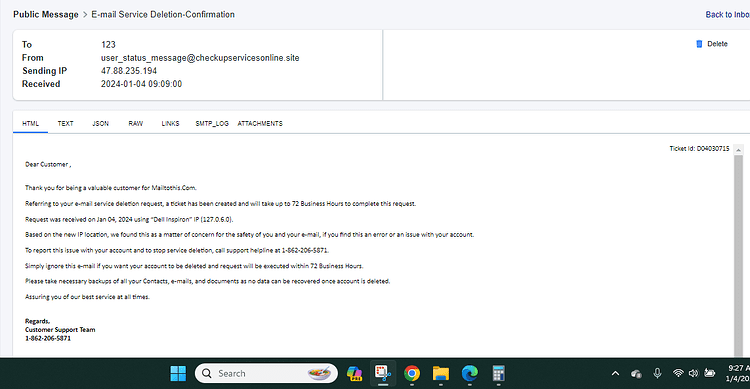The height and width of the screenshot is (389, 750).
Task: Click the Delete trash icon
Action: (699, 44)
